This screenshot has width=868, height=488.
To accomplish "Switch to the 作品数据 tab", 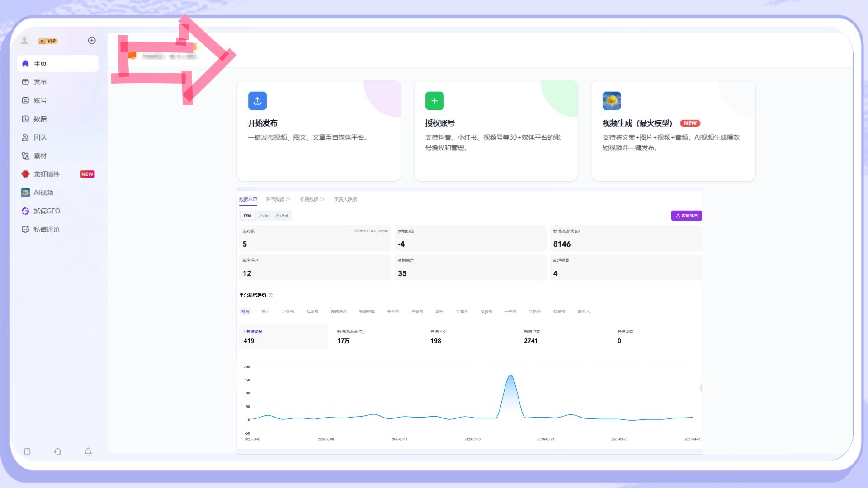I will [309, 199].
